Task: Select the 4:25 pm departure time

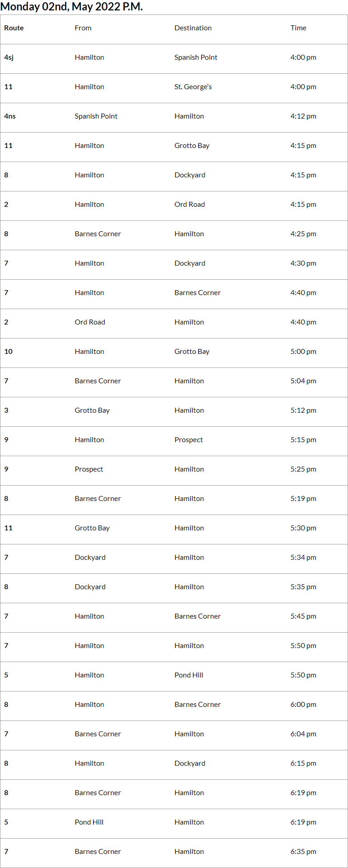Action: pos(303,234)
